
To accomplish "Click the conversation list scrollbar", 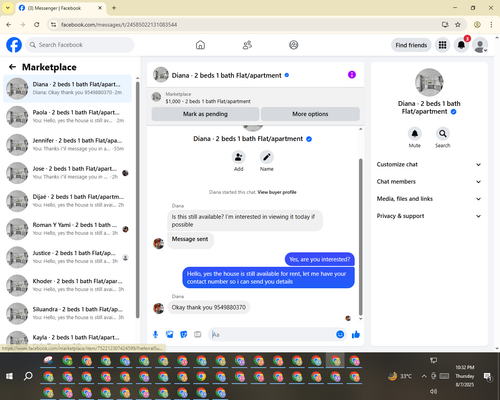I will pyautogui.click(x=137, y=200).
